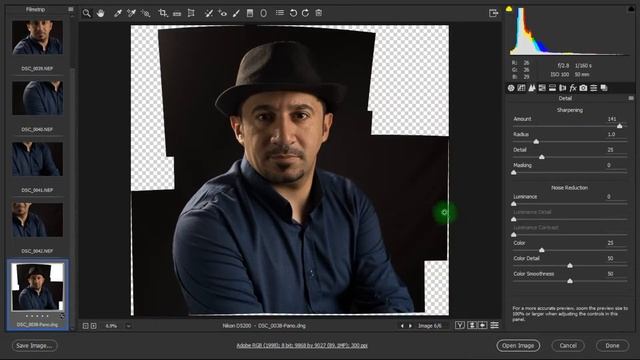The width and height of the screenshot is (640, 360).
Task: Click the Done button
Action: (x=612, y=346)
